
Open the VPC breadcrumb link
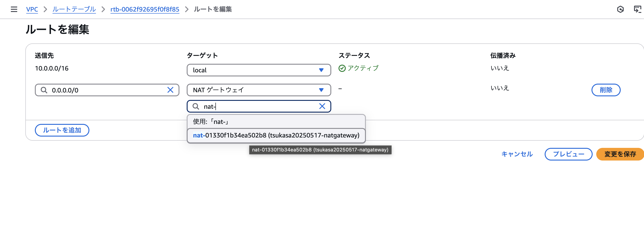click(x=32, y=9)
